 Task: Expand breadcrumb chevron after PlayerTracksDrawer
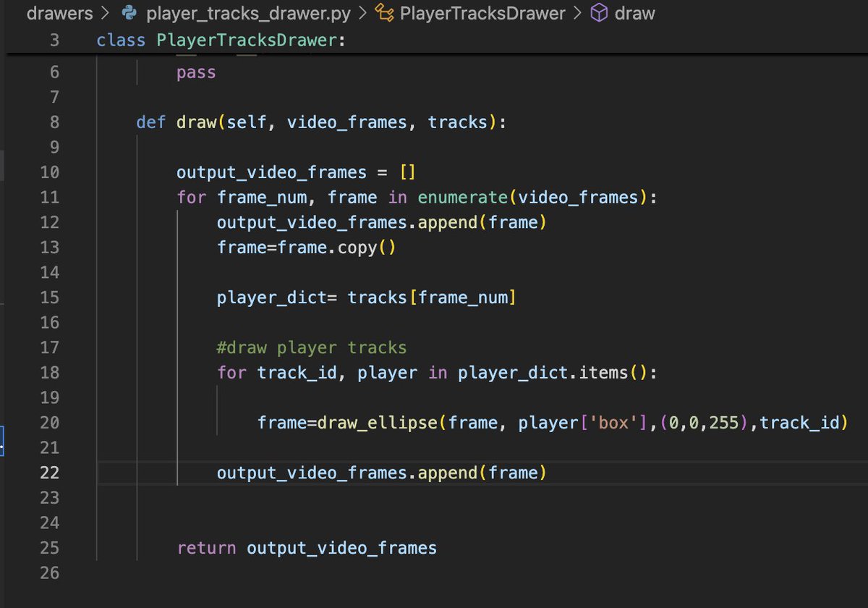coord(576,14)
